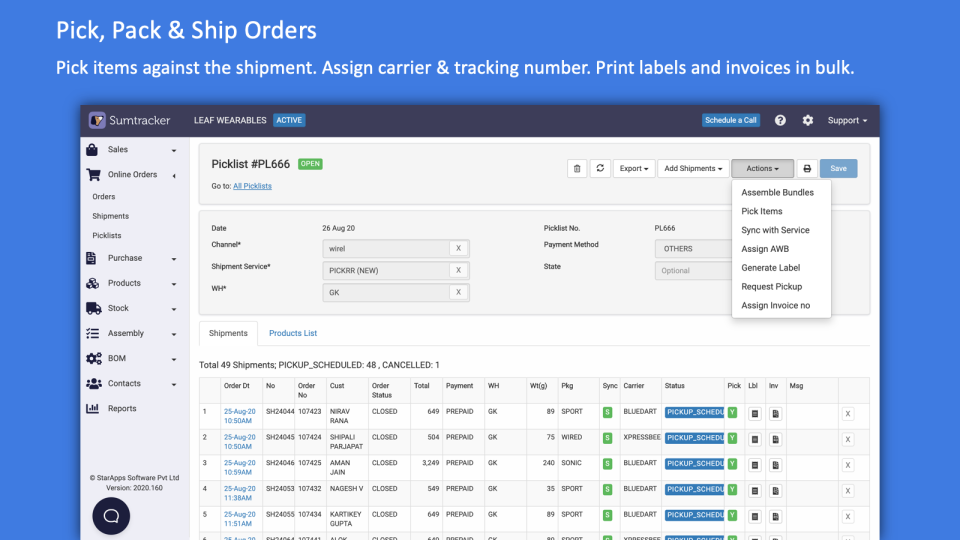960x540 pixels.
Task: Open invoice for shipment SH24046
Action: pos(775,465)
